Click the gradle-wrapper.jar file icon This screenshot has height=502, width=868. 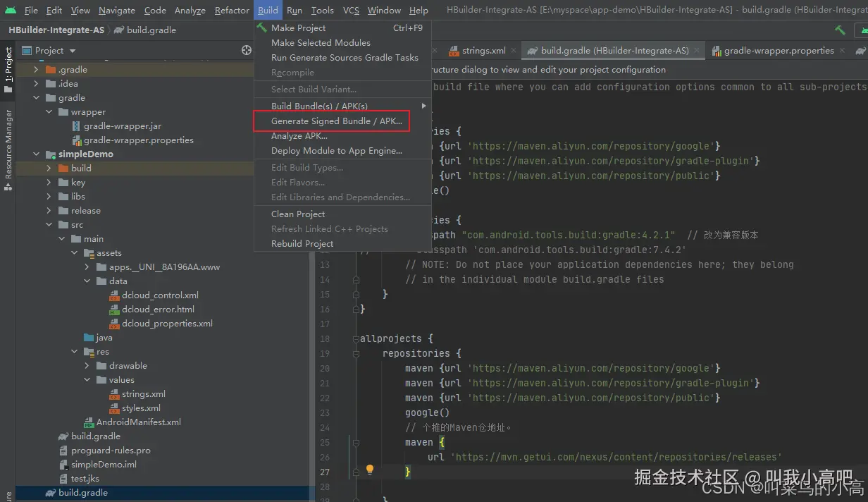coord(76,126)
